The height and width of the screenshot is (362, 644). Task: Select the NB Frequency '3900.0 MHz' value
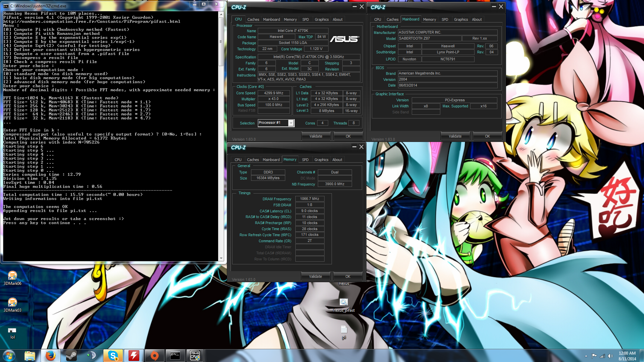click(x=335, y=184)
